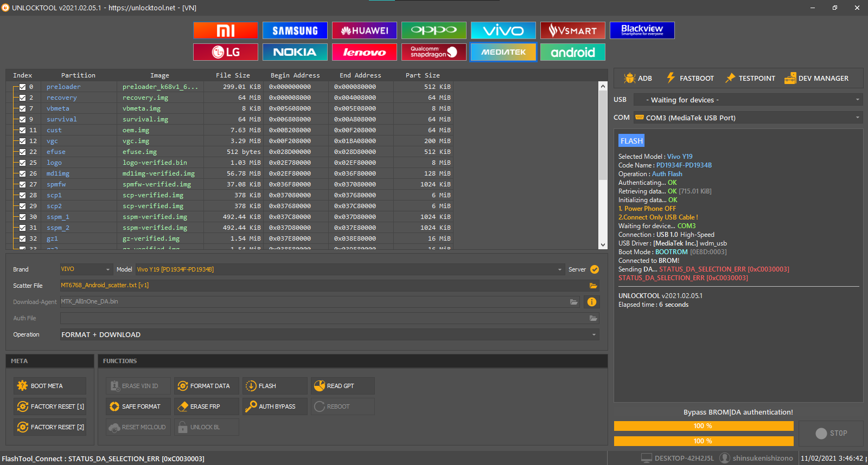Open the Nokia brand tile

295,52
